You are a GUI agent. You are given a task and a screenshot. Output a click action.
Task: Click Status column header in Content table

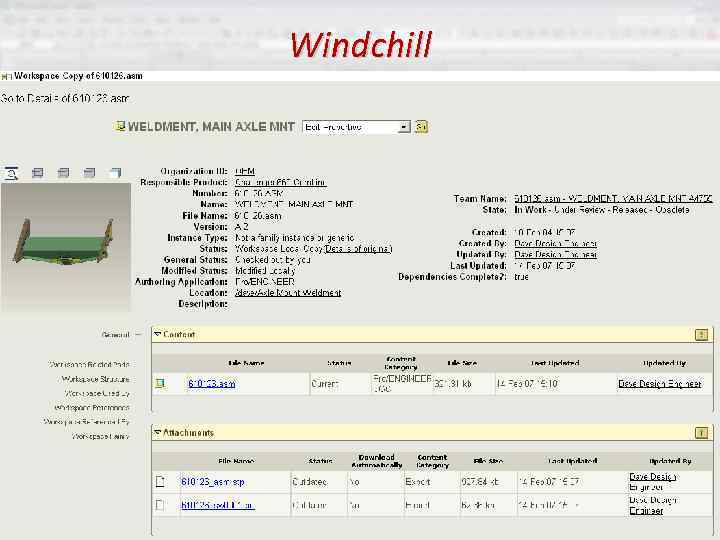click(x=339, y=363)
